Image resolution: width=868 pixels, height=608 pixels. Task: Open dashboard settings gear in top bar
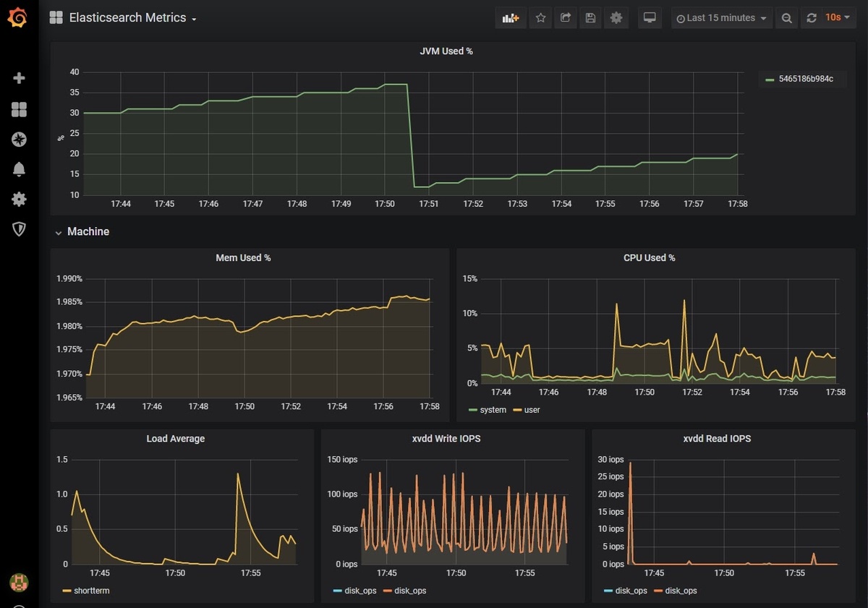(x=616, y=18)
